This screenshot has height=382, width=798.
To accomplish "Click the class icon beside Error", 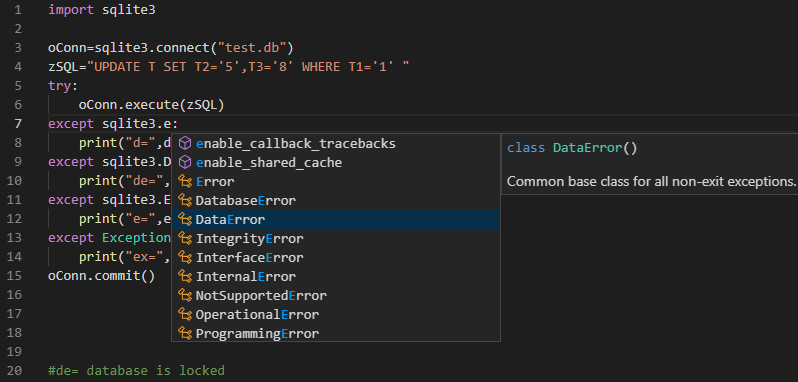I will click(x=185, y=182).
